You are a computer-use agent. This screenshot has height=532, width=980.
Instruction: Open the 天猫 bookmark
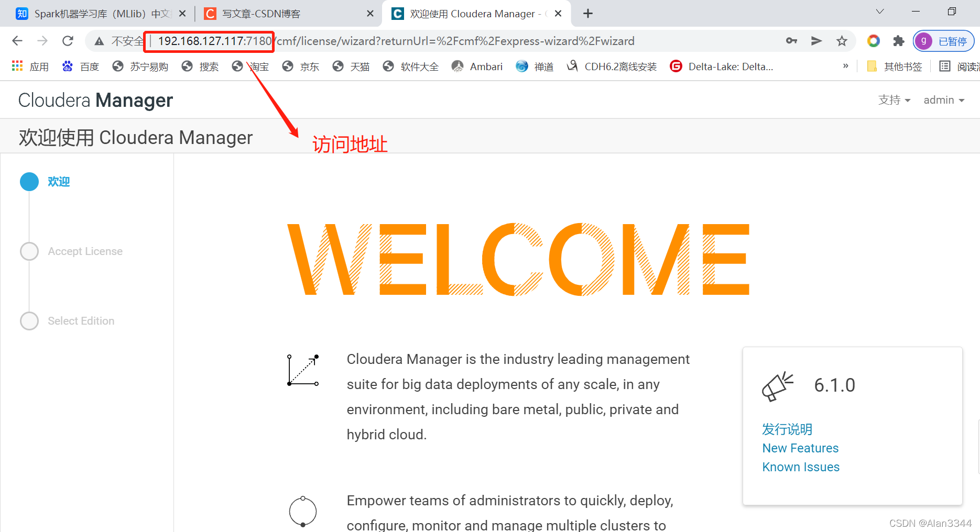(351, 66)
